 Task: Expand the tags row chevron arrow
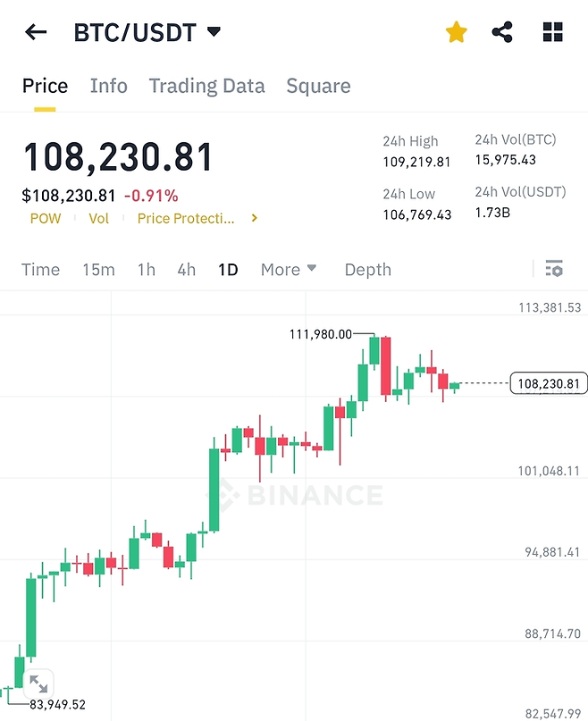[x=255, y=218]
